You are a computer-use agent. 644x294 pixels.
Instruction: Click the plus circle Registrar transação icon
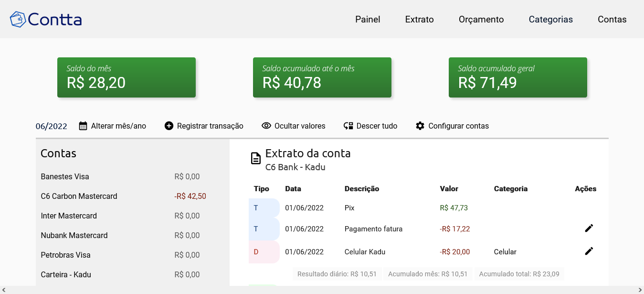point(169,126)
